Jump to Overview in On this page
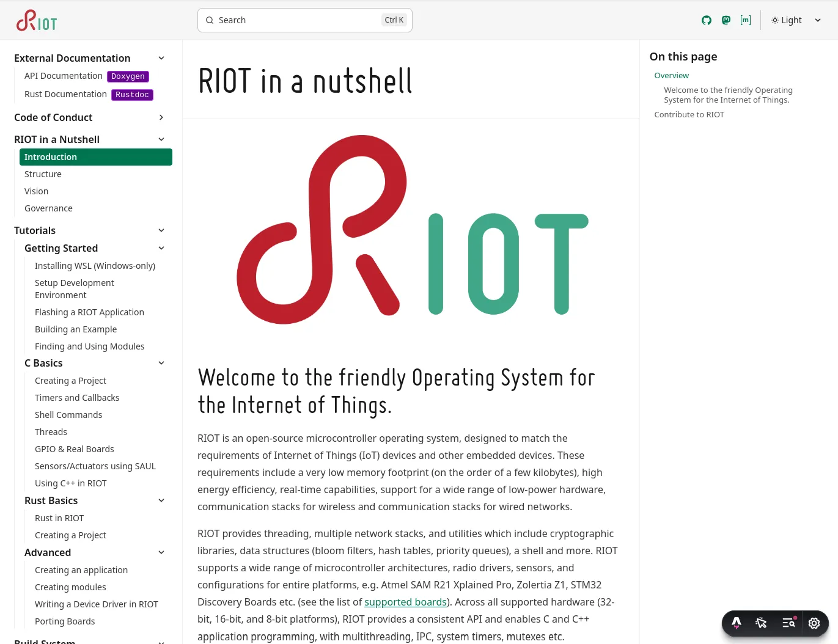 coord(671,75)
